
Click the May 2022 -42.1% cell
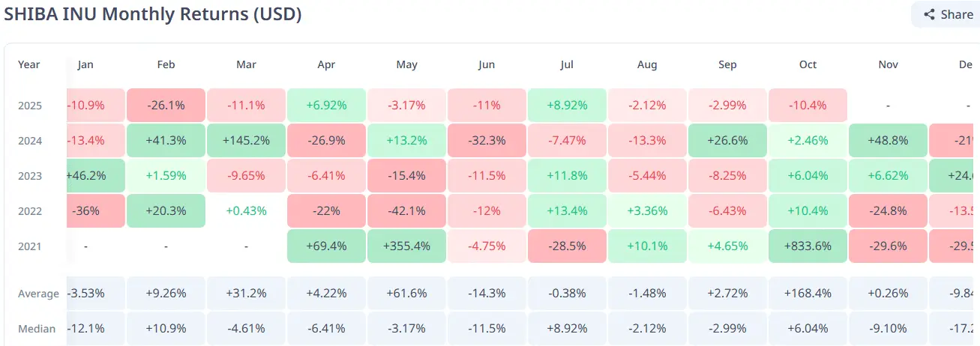[406, 211]
